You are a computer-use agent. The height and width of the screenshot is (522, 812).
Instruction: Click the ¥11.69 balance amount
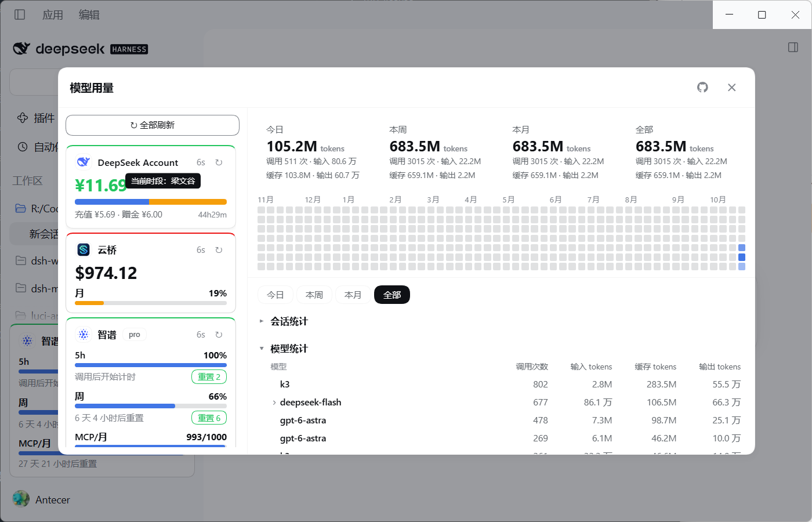pos(101,186)
